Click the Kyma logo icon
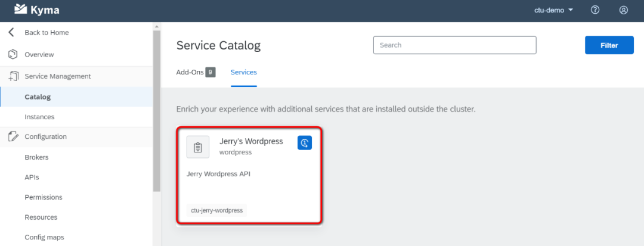This screenshot has height=246, width=644. click(21, 10)
